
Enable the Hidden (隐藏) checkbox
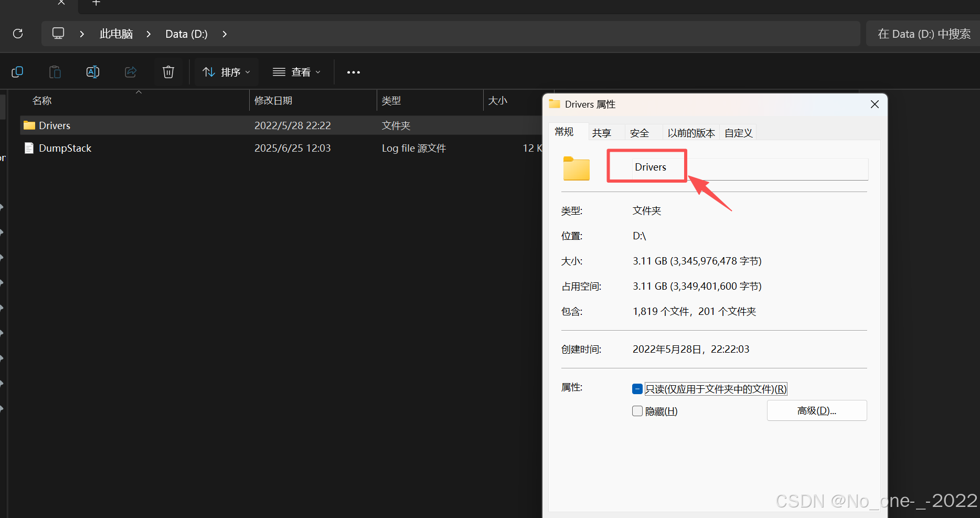point(637,411)
